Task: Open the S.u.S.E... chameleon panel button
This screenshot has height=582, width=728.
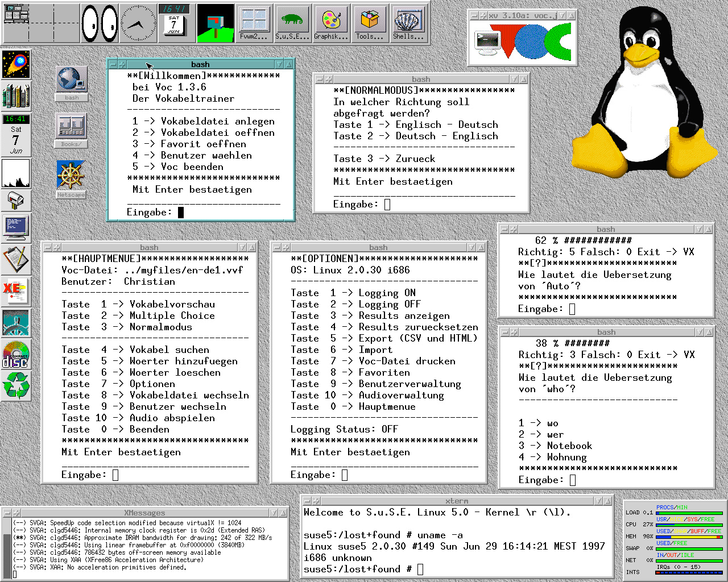Action: pos(292,23)
